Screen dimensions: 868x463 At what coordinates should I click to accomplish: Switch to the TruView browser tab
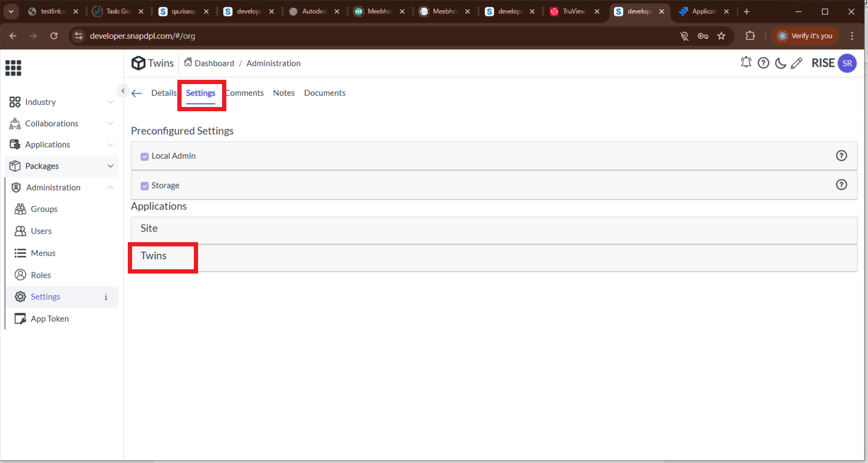574,11
